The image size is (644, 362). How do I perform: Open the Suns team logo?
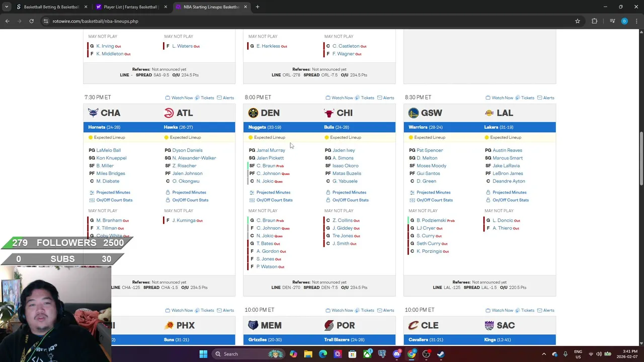tap(169, 325)
